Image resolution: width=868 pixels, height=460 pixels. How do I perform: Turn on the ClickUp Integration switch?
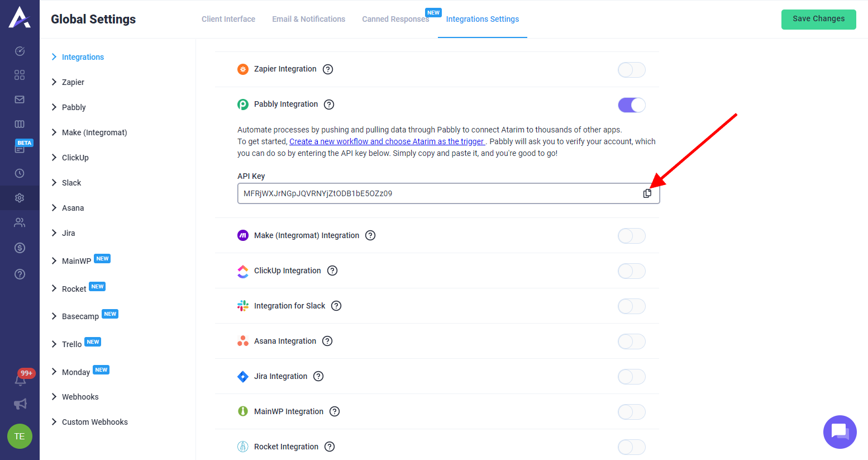pos(632,271)
